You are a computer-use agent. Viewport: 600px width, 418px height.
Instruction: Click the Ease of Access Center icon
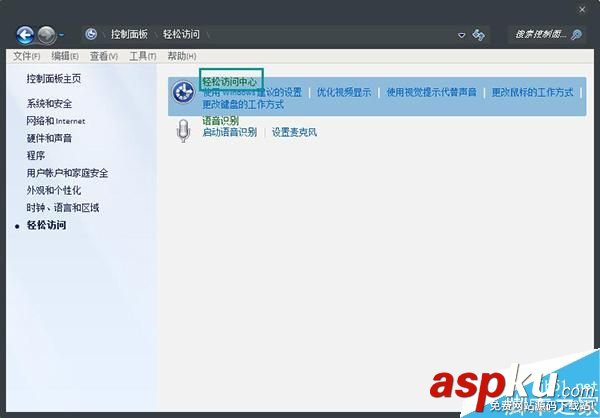(183, 92)
